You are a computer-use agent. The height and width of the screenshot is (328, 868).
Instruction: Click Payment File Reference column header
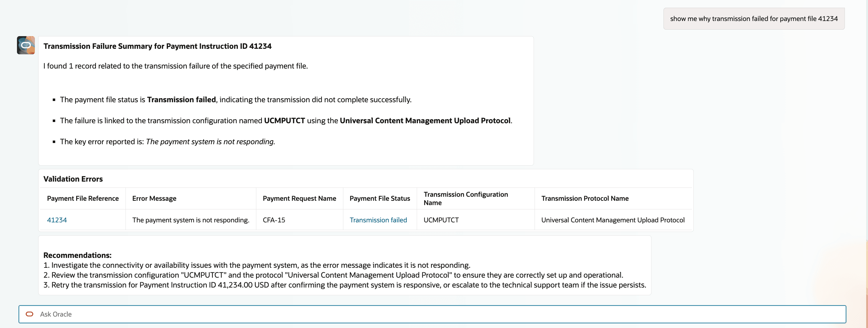pos(83,198)
